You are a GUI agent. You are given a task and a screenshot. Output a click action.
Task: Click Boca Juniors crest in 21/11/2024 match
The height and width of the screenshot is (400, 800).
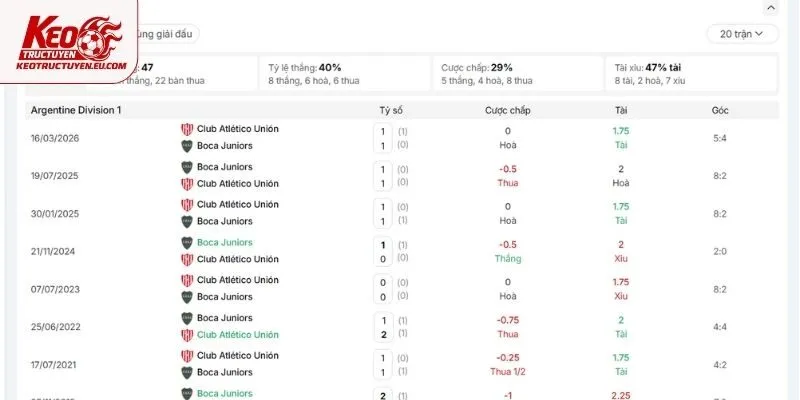pyautogui.click(x=187, y=242)
